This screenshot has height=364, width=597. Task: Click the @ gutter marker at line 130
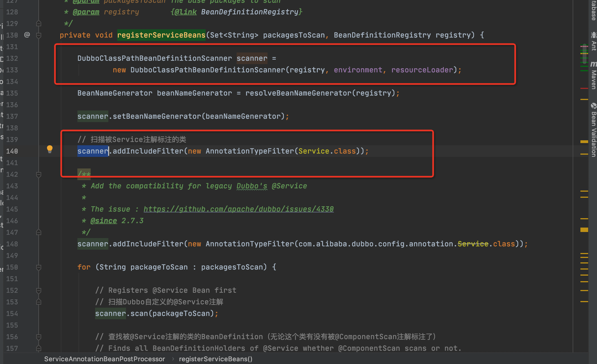click(27, 35)
